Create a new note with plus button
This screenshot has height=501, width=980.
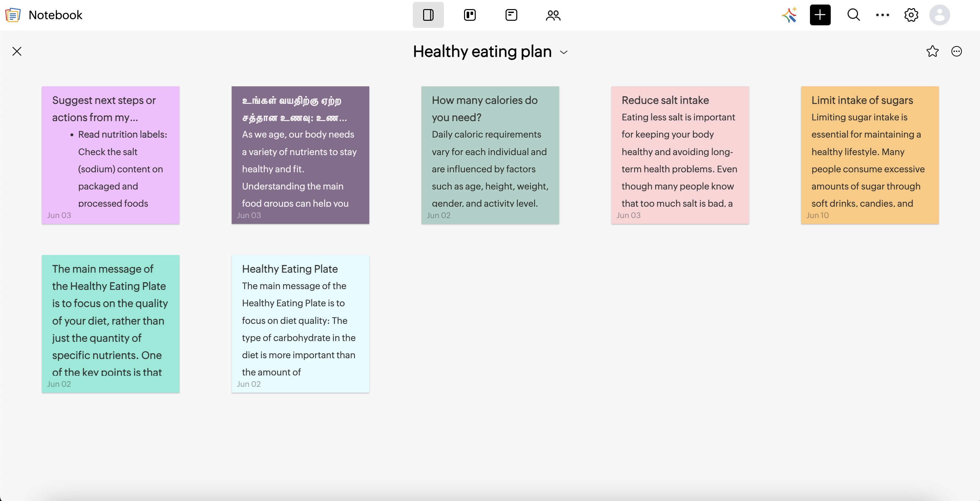click(820, 15)
